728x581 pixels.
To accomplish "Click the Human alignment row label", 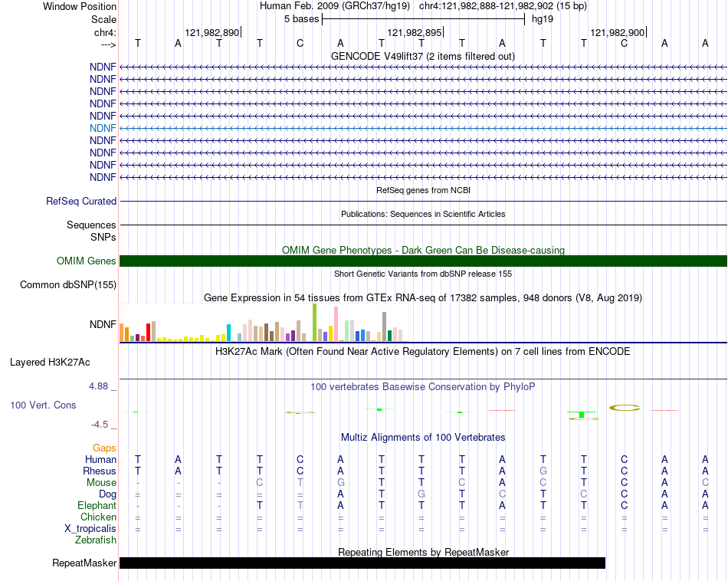I will (x=100, y=460).
